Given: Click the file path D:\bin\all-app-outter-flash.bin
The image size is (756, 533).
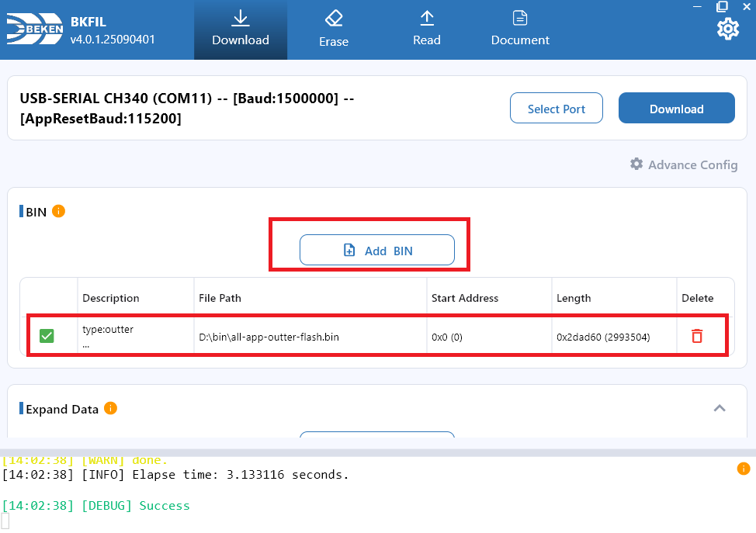Looking at the screenshot, I should 269,337.
